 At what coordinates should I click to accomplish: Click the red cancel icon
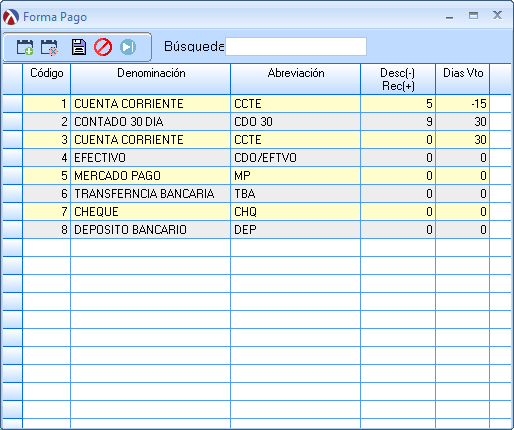tap(103, 47)
